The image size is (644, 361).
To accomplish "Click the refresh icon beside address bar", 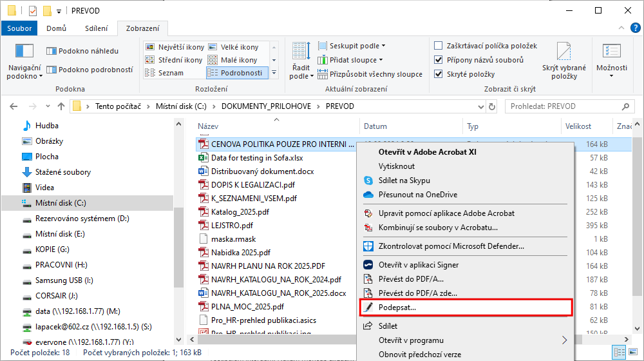I will coord(493,106).
